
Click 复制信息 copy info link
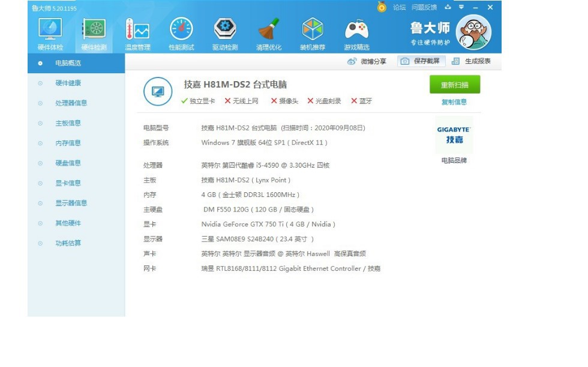pyautogui.click(x=454, y=102)
